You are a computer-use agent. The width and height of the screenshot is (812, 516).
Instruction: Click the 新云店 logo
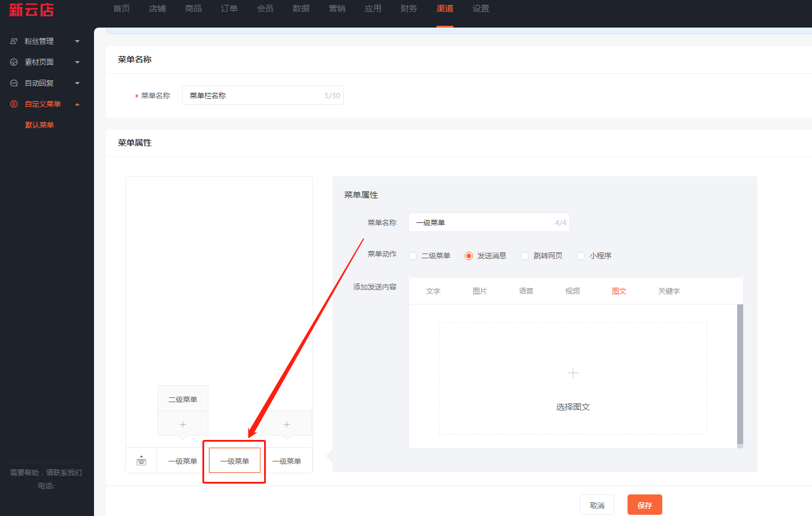31,10
